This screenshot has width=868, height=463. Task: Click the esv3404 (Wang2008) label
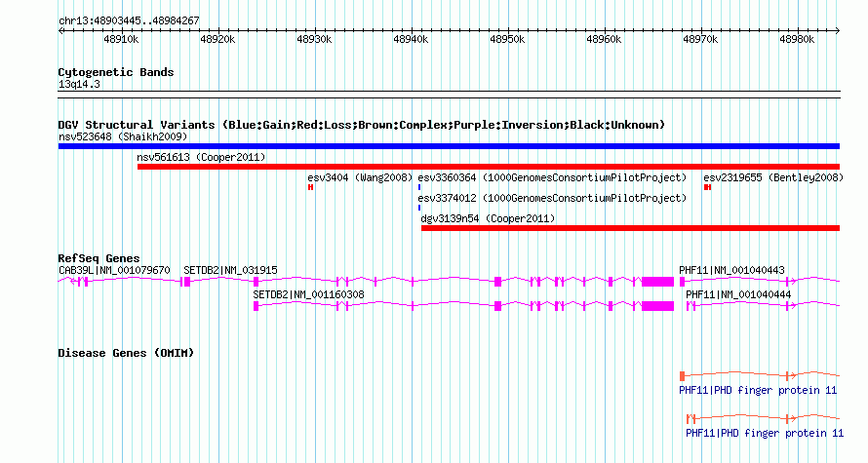click(x=360, y=177)
